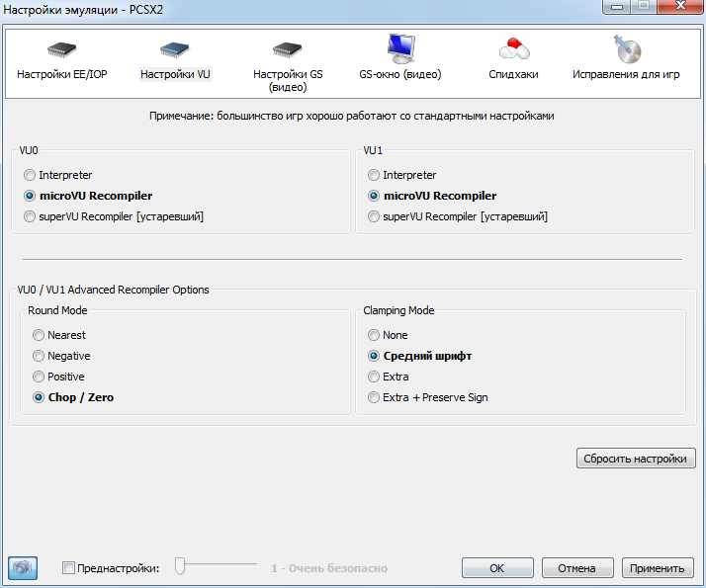Viewport: 706px width, 588px height.
Task: Switch to the Исправления для игр tab label
Action: pos(626,74)
